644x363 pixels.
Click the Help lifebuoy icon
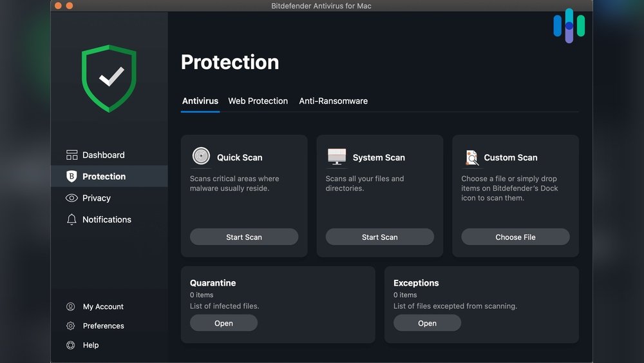pos(71,346)
